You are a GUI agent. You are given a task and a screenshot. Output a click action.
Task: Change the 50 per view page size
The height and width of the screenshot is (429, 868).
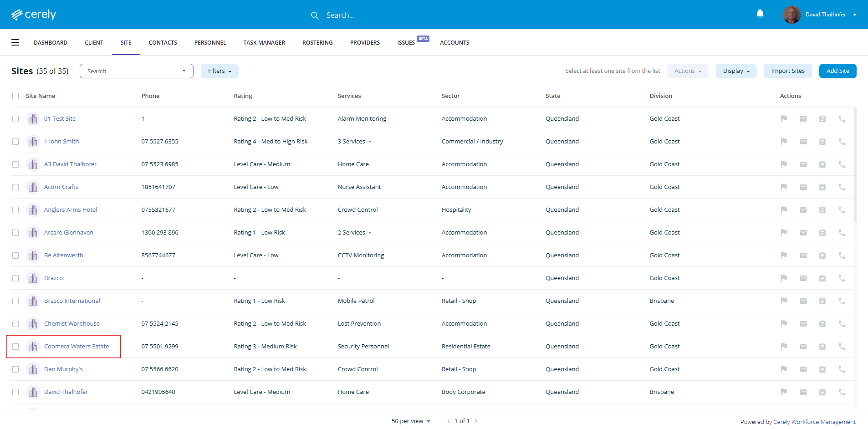point(411,421)
